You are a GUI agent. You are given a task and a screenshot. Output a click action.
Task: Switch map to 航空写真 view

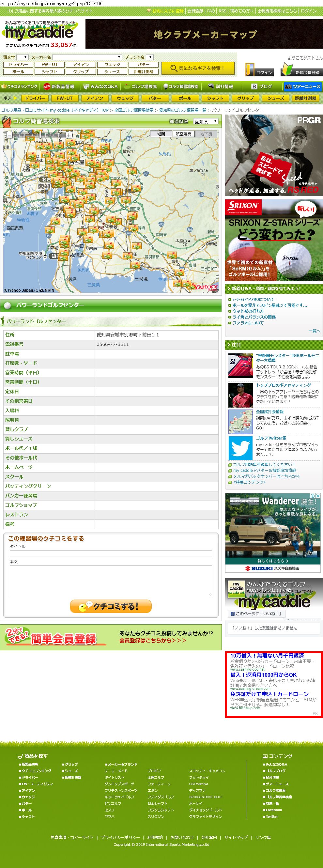184,134
